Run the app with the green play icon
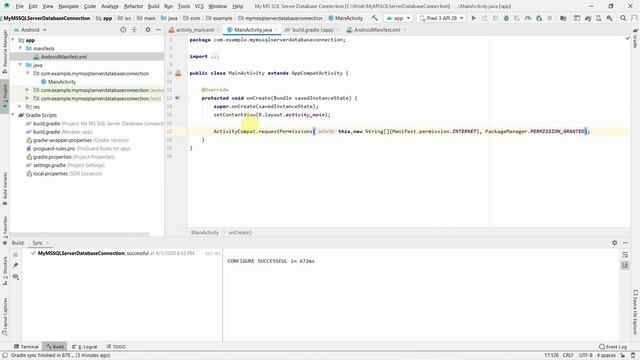The height and width of the screenshot is (360, 640). [x=473, y=18]
